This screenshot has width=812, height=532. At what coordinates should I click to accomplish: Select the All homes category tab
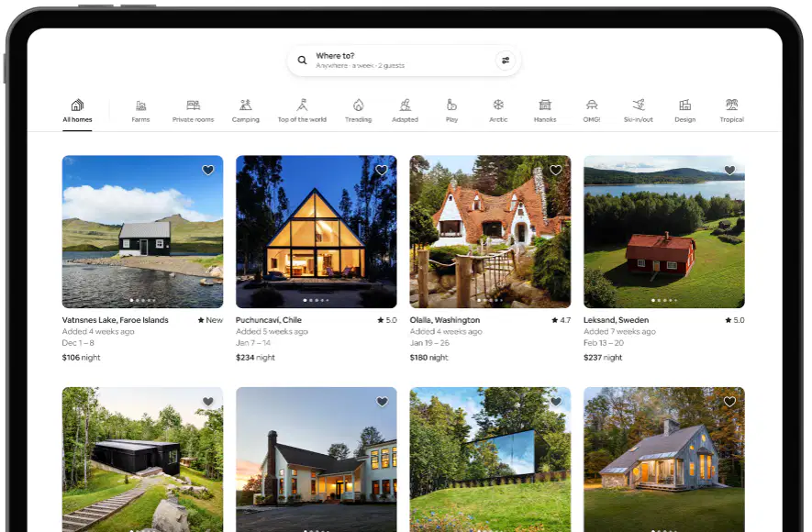77,111
